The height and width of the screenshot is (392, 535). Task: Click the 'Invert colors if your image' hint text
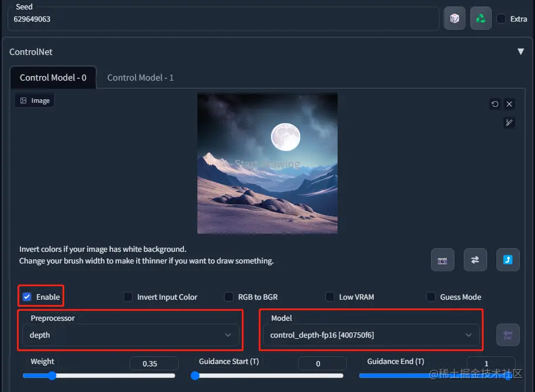click(x=103, y=249)
